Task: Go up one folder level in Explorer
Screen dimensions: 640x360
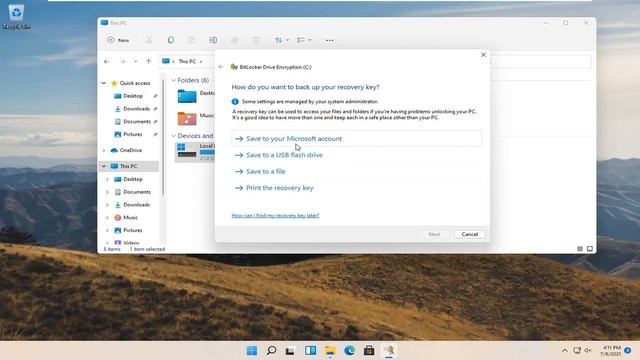Action: tap(149, 62)
